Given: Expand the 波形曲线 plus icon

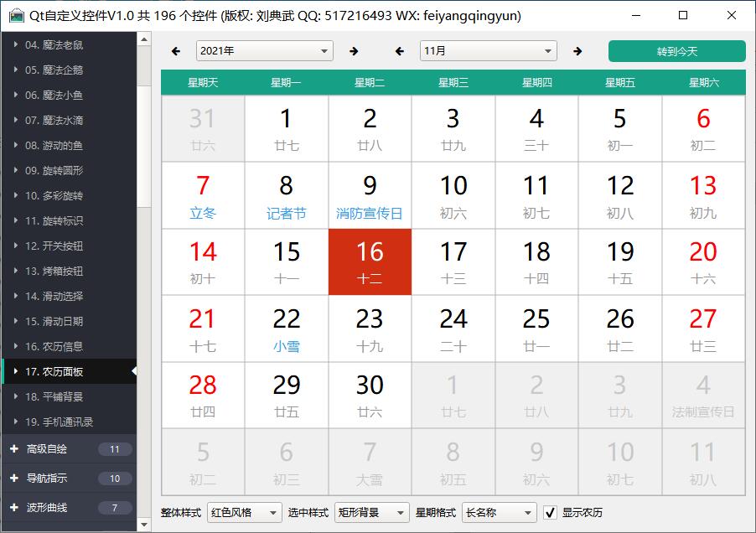Looking at the screenshot, I should coord(14,508).
